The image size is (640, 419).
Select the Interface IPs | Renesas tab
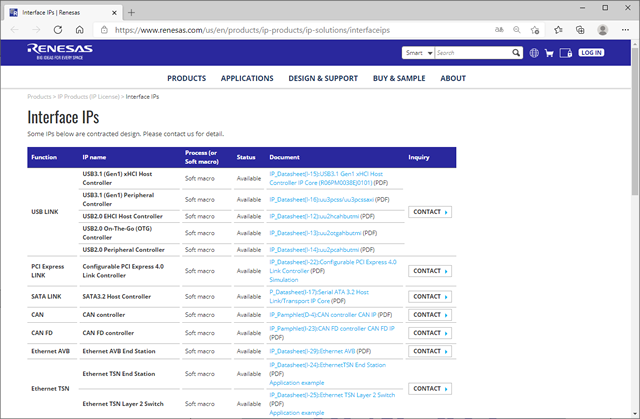point(63,13)
